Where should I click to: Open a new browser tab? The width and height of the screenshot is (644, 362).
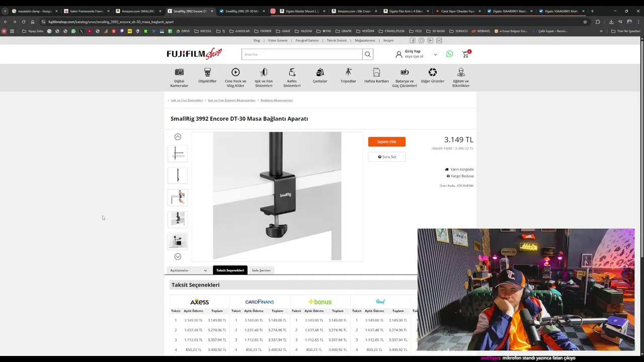tap(592, 11)
